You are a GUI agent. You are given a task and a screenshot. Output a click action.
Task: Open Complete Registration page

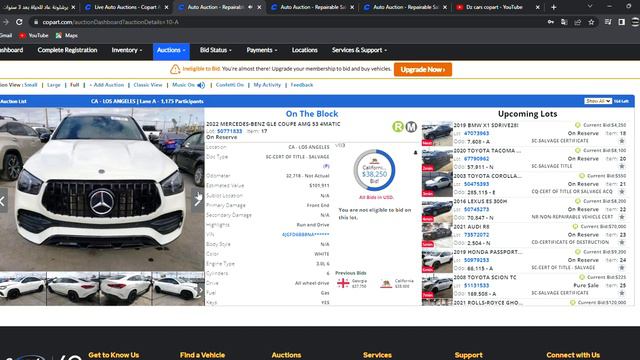(67, 50)
